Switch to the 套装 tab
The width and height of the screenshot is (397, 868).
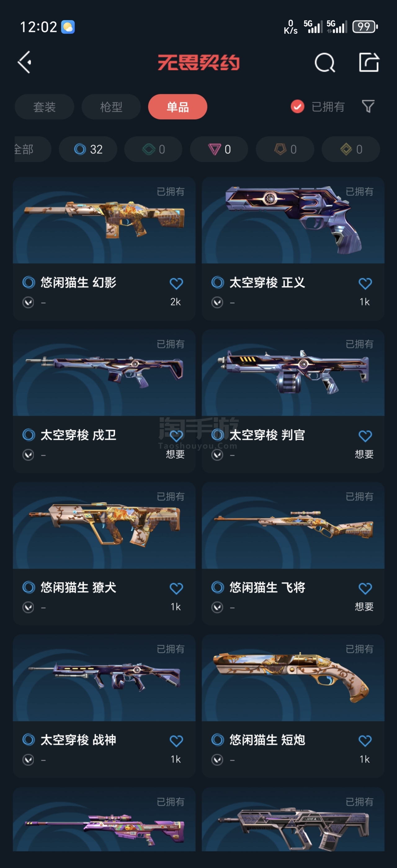tap(44, 107)
